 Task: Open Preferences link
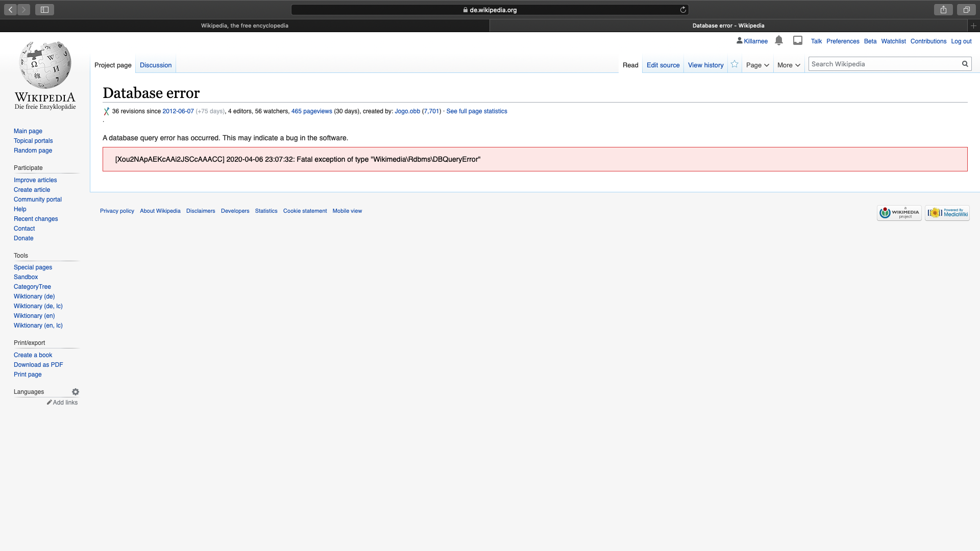(843, 41)
